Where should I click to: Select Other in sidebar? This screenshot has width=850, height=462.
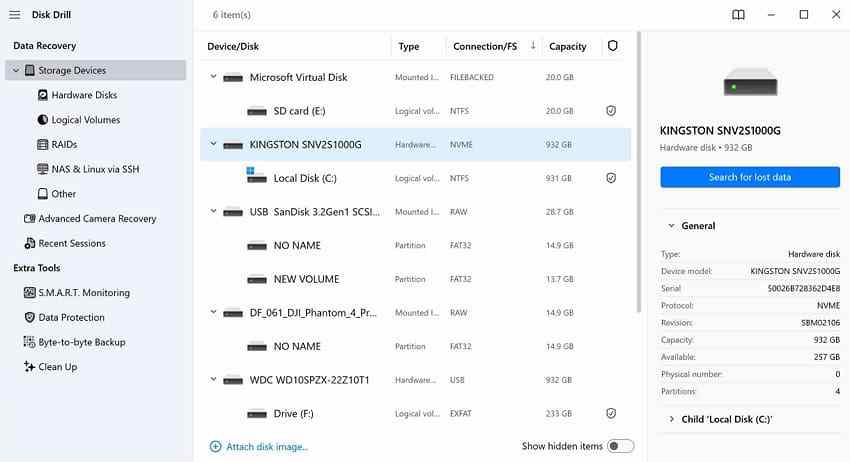tap(63, 194)
